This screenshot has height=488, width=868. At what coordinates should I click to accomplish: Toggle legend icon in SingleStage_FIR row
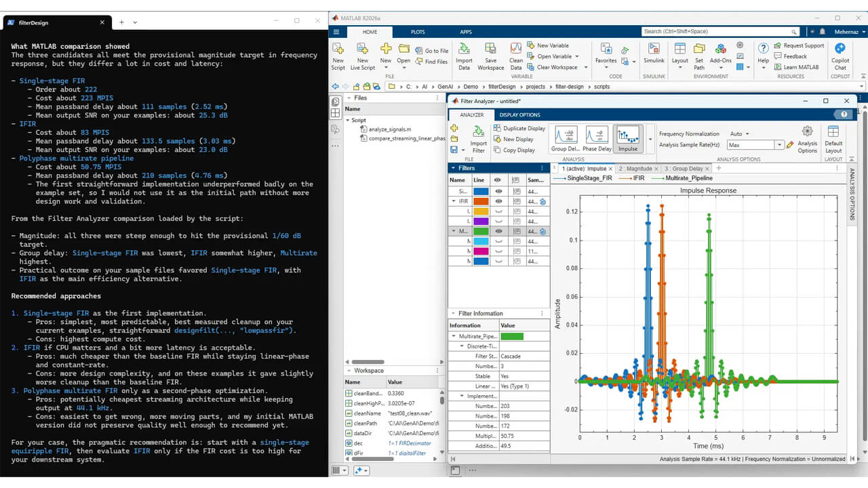(516, 192)
